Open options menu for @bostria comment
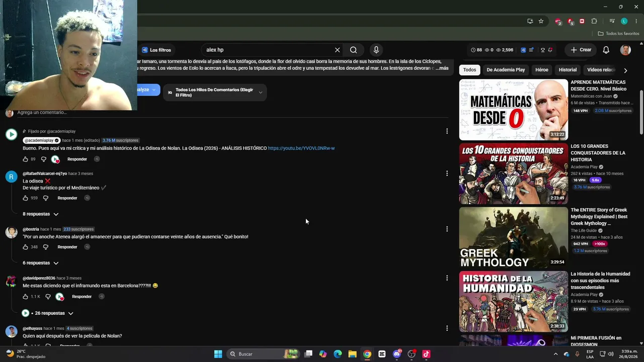 447,229
